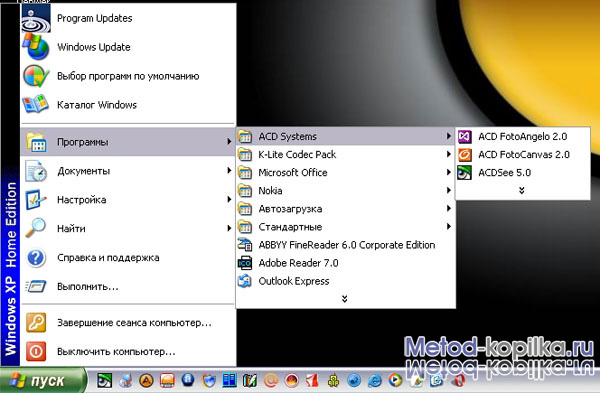Click the ABBYY FineReader program icon
Screen dimensions: 600x393
coord(245,245)
